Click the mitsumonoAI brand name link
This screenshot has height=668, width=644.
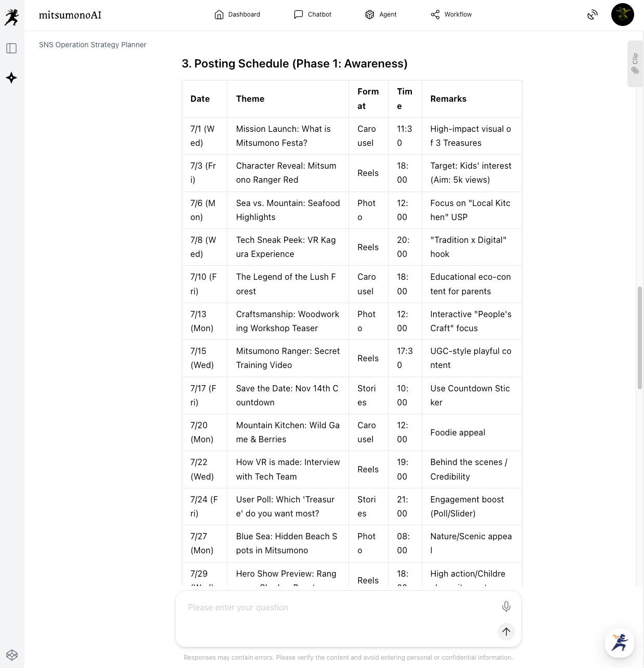coord(70,15)
